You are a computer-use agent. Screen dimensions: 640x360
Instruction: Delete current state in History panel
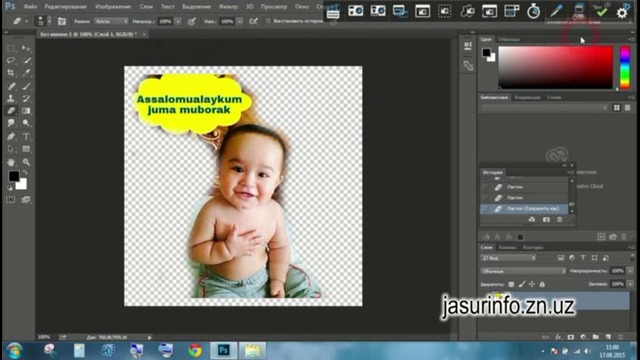coord(560,220)
